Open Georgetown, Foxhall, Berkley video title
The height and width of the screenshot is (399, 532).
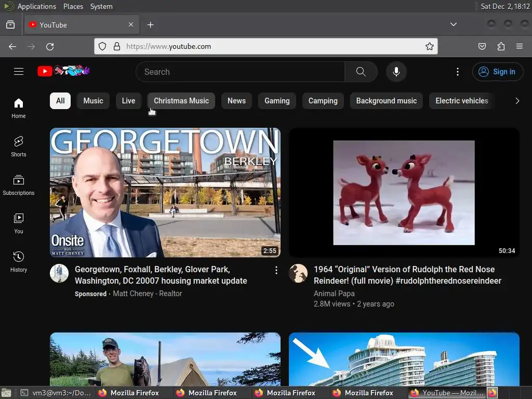161,275
